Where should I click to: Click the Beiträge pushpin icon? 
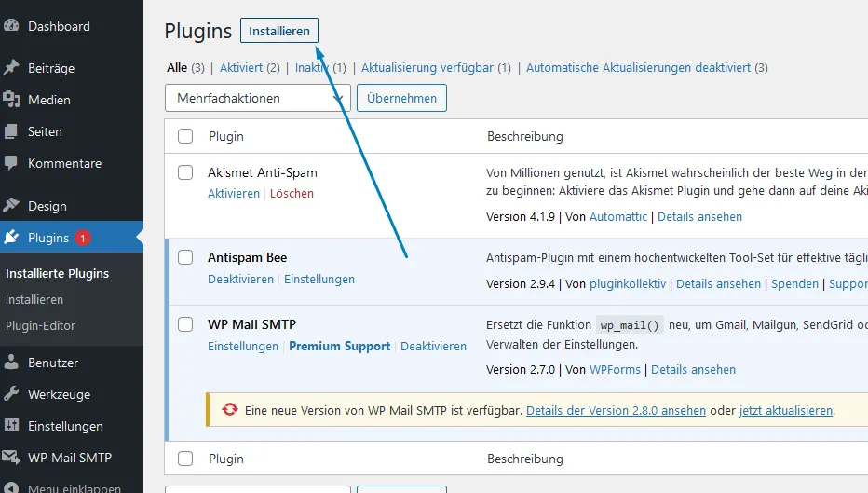coord(11,68)
